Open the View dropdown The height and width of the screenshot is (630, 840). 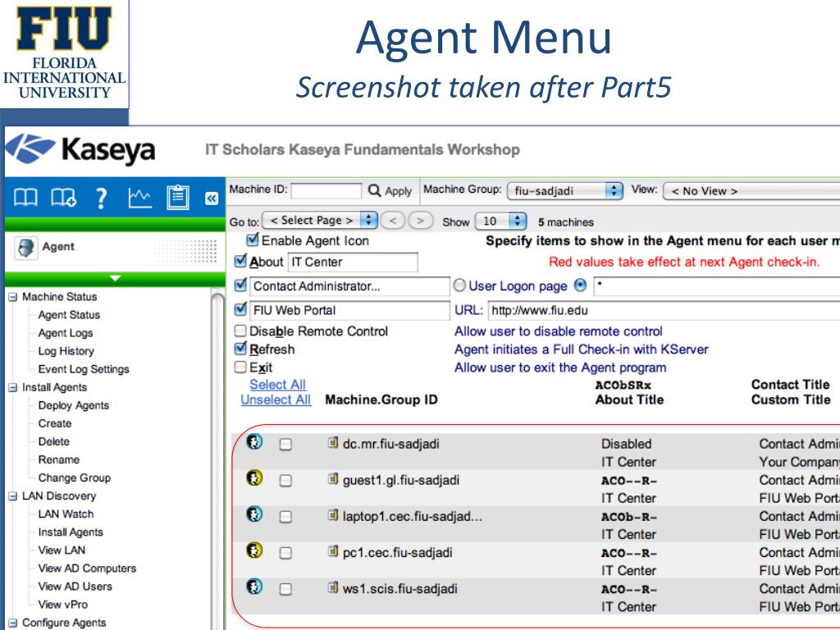[x=751, y=191]
